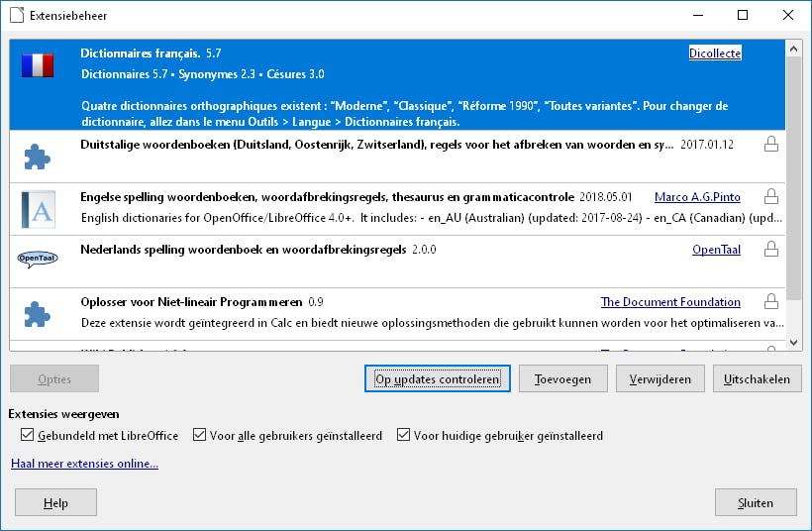Minimize the Extensiebeheer window
This screenshot has height=531, width=812.
tap(698, 15)
